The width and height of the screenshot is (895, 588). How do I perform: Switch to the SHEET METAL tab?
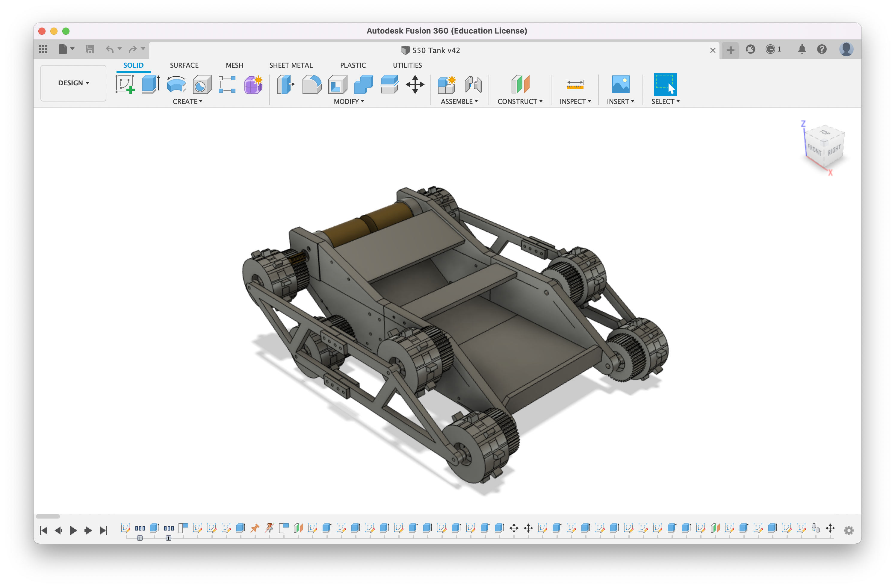point(291,65)
